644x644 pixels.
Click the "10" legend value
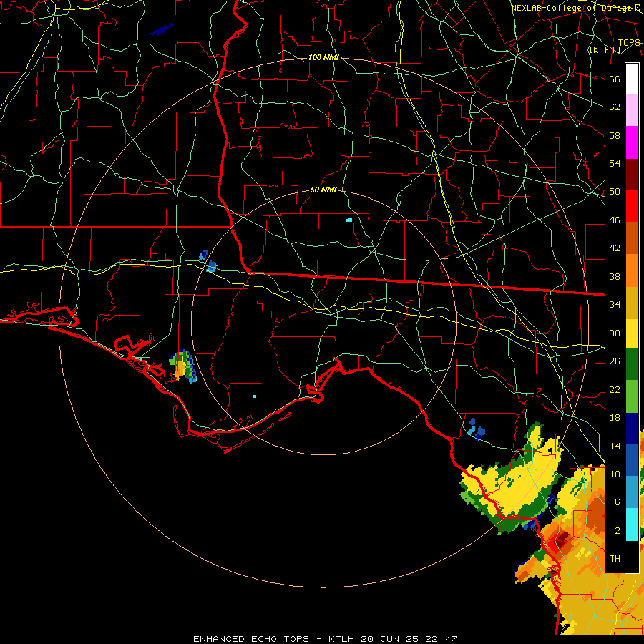coord(615,474)
